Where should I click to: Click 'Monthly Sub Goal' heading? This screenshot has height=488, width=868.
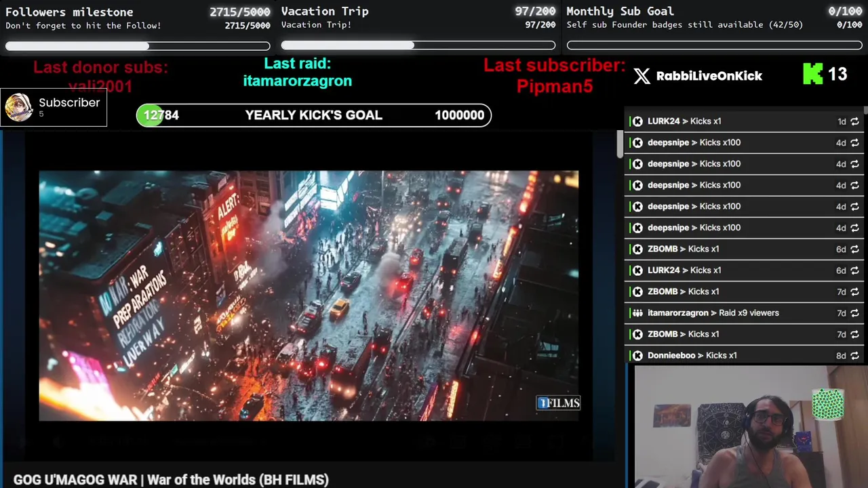click(x=620, y=11)
